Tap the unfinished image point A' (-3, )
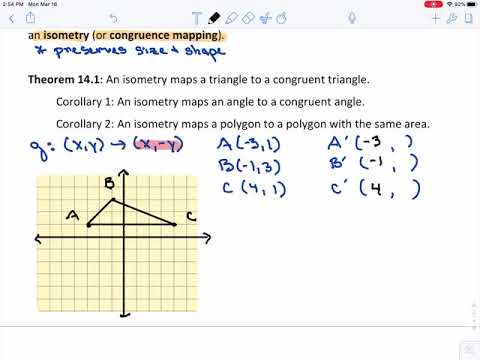Viewport: 480px width, 360px height. (370, 143)
